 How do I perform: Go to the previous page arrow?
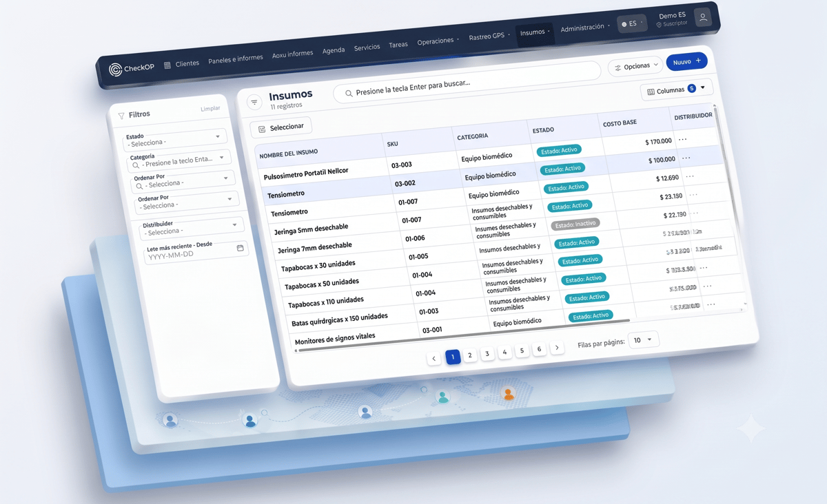[433, 359]
